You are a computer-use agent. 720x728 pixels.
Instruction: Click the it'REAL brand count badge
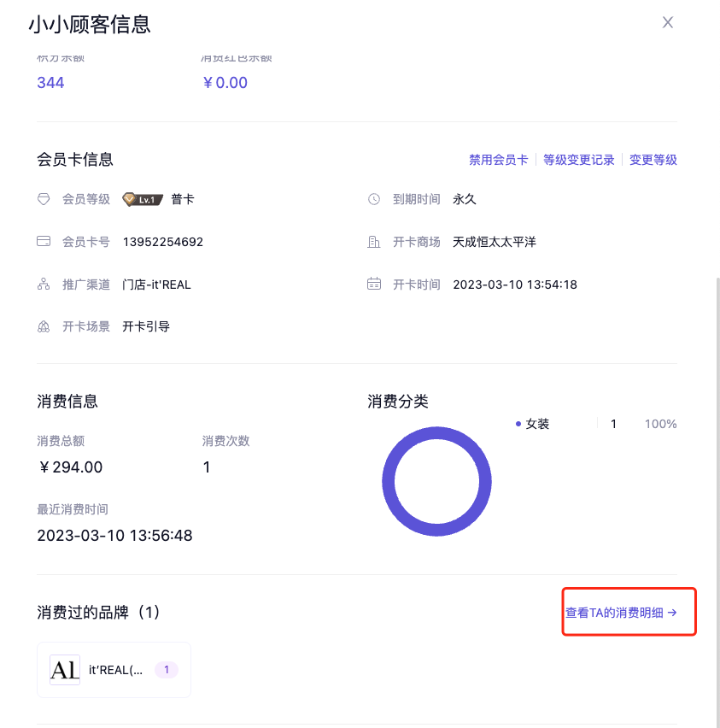coord(167,670)
